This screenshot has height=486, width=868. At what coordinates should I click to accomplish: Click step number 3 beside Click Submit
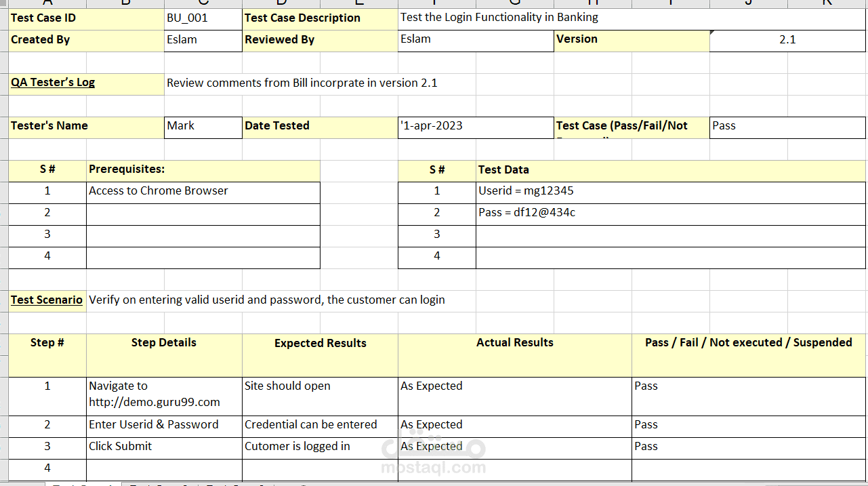click(47, 448)
